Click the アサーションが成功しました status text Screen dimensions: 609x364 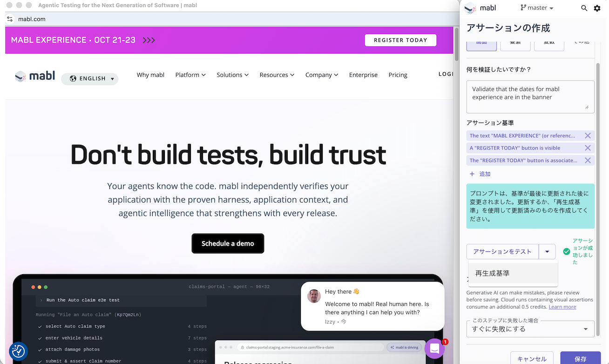[x=583, y=252]
